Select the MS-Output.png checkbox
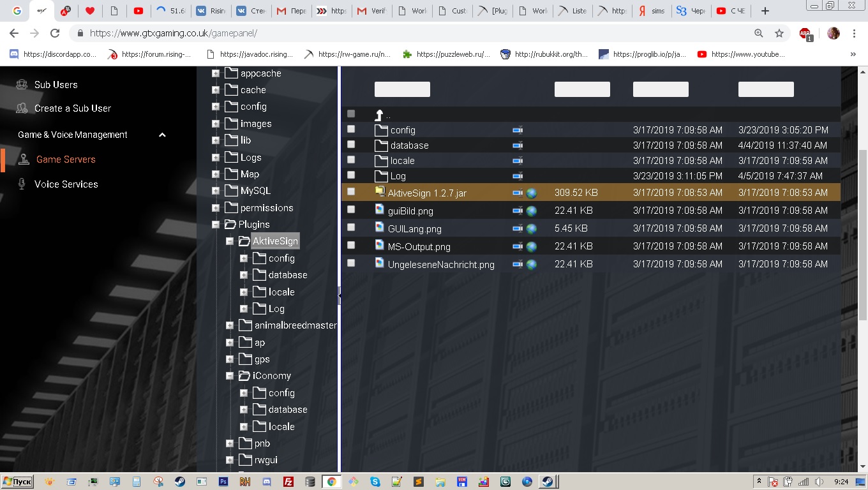 [x=351, y=245]
